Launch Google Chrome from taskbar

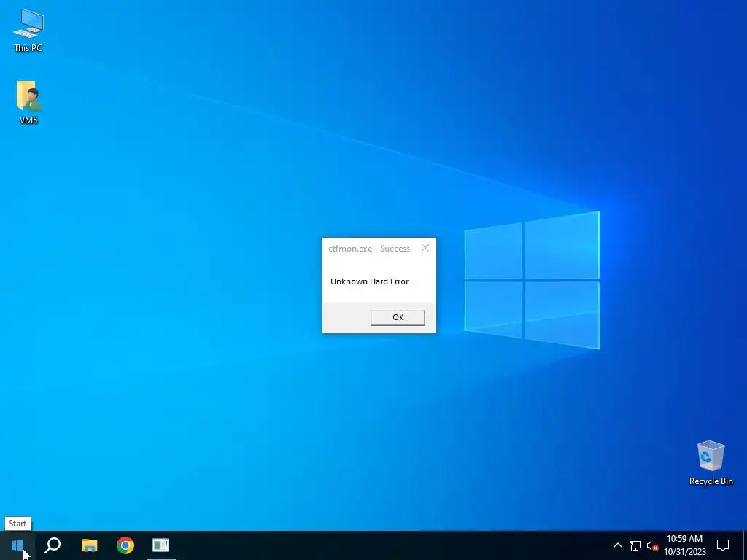click(x=125, y=545)
